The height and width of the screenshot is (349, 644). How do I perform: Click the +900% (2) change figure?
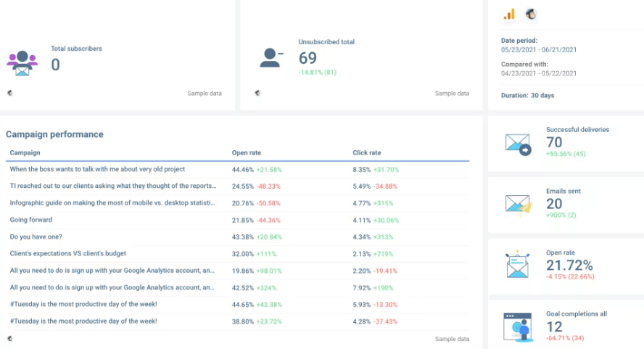click(x=561, y=215)
